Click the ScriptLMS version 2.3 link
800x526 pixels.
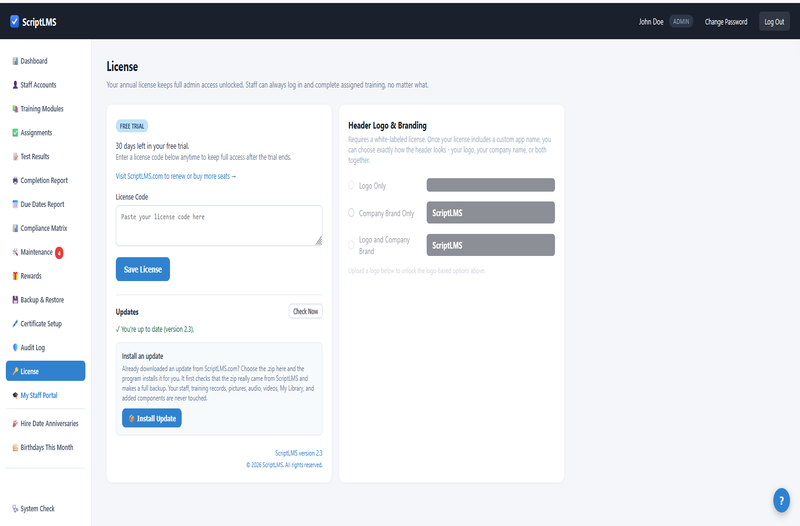tap(298, 453)
